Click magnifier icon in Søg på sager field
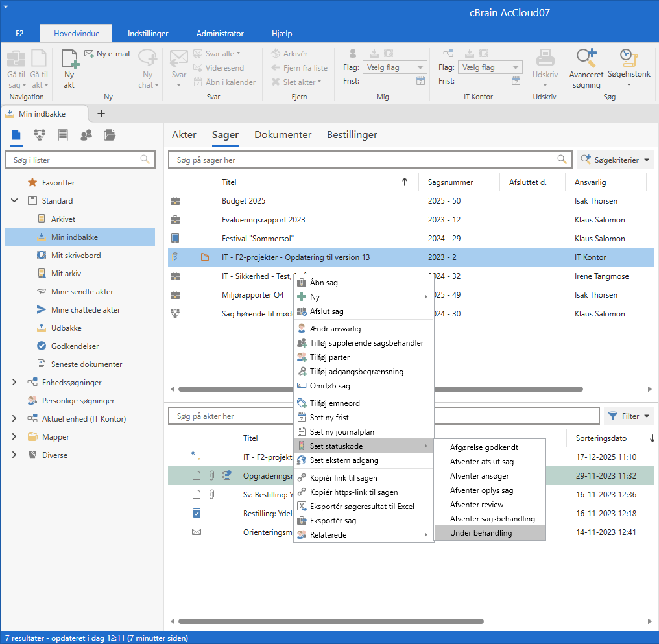The image size is (659, 644). click(562, 159)
